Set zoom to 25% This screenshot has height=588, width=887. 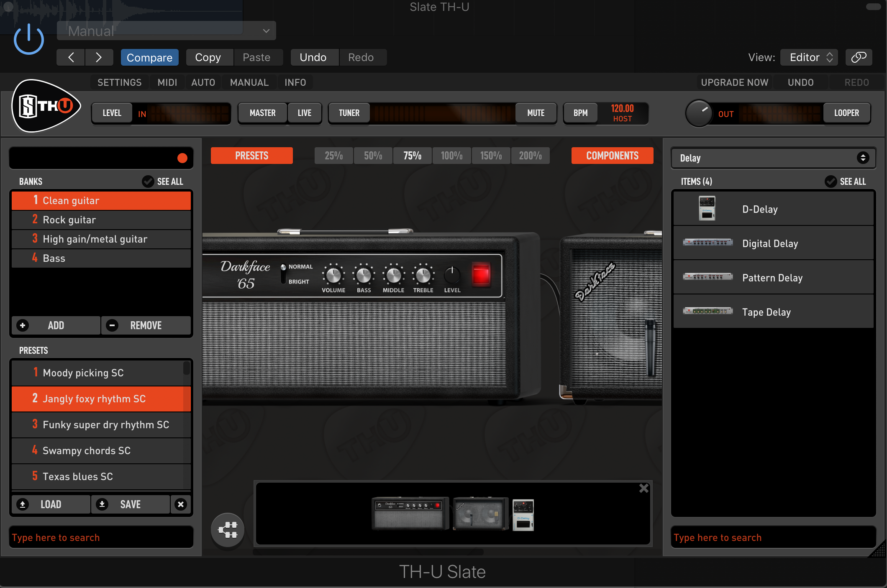coord(334,156)
